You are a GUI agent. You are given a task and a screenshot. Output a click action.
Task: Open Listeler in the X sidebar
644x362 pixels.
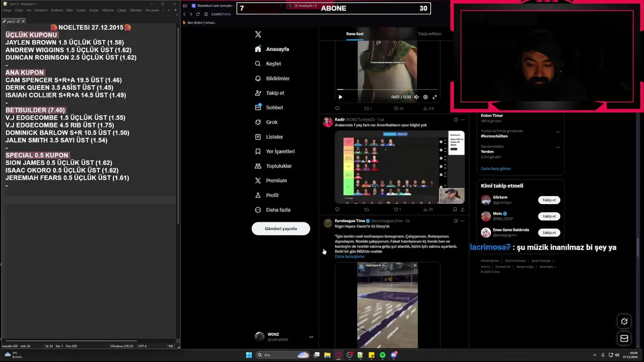tap(269, 137)
